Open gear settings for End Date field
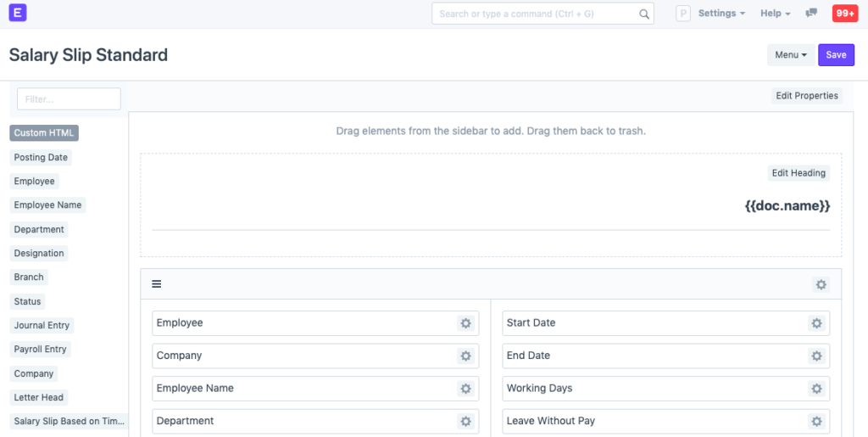This screenshot has height=437, width=868. point(816,356)
